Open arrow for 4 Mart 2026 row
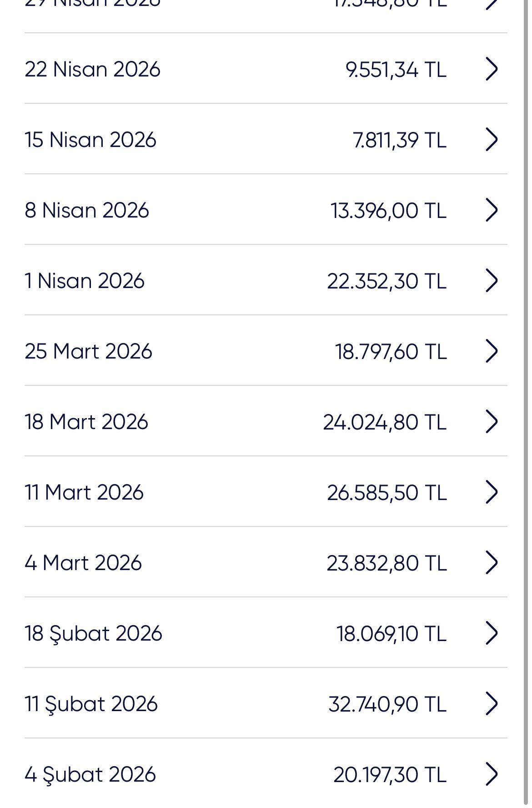 pyautogui.click(x=492, y=563)
